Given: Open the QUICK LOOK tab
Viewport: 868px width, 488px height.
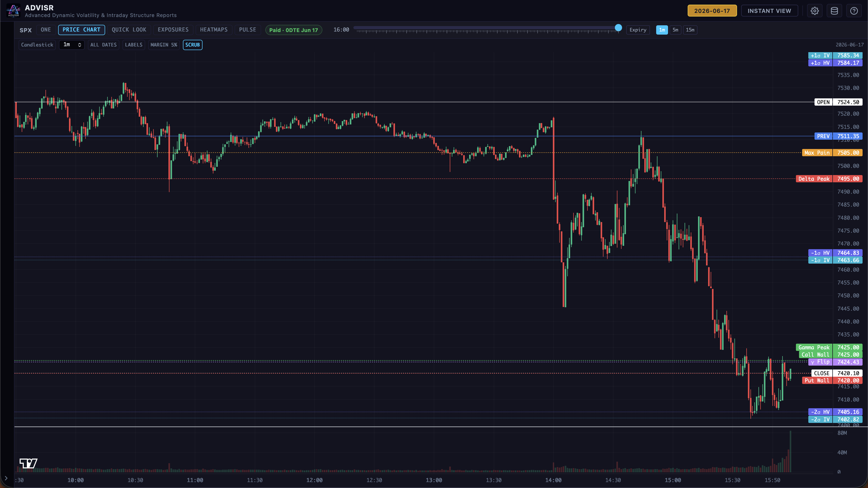Looking at the screenshot, I should [129, 30].
